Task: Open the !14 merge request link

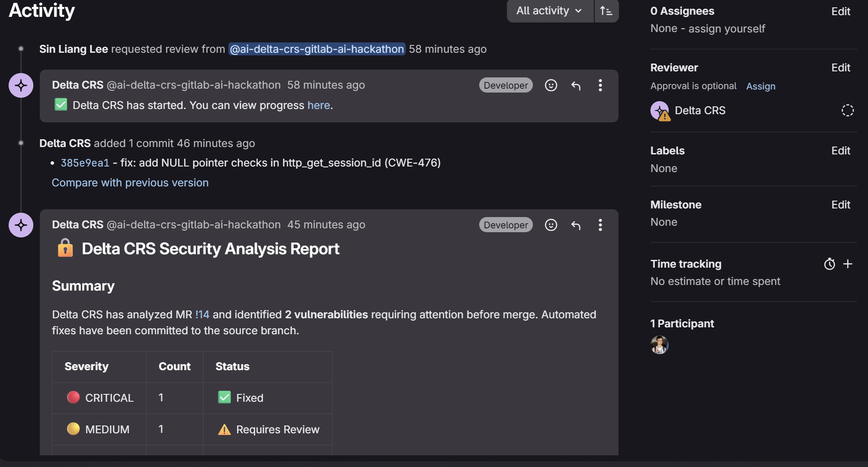Action: click(202, 314)
